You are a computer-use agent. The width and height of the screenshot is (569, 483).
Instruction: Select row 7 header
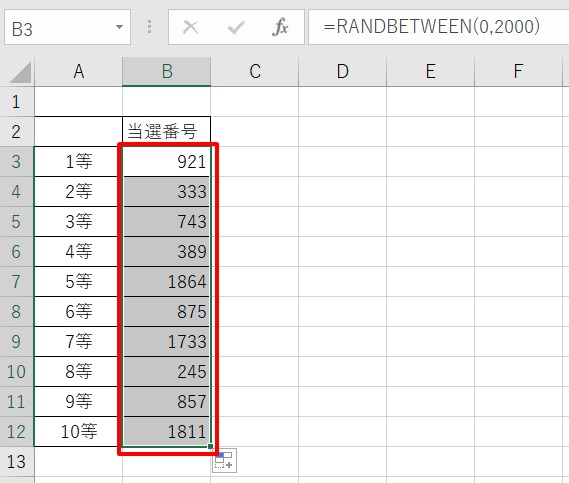(x=17, y=282)
